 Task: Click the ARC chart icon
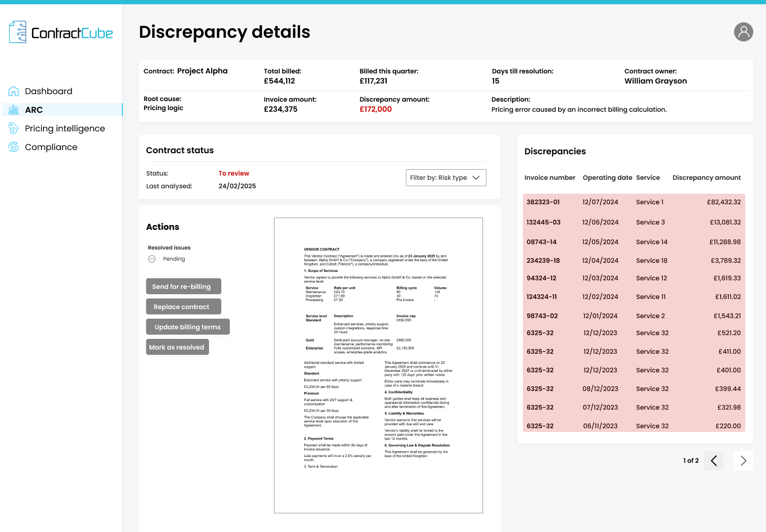click(x=14, y=110)
